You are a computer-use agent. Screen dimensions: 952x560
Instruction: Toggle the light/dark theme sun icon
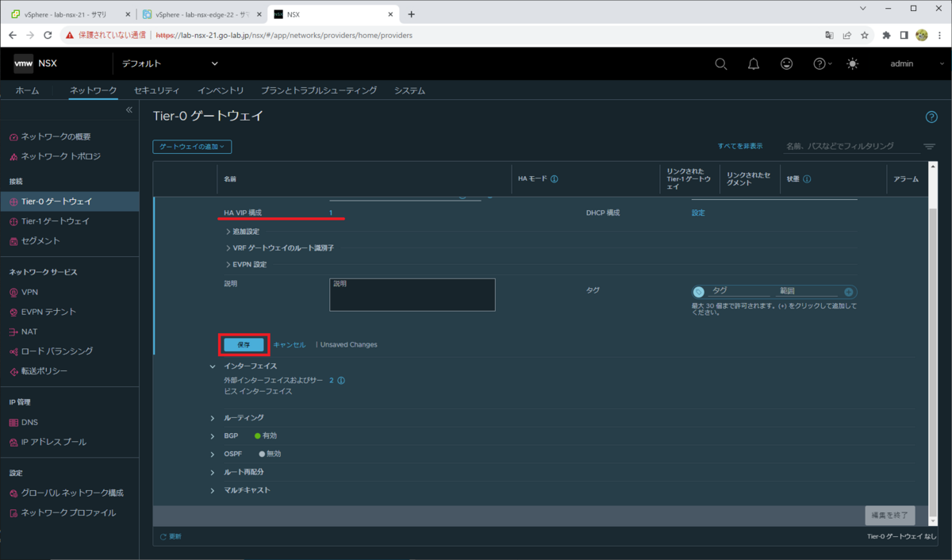[852, 63]
